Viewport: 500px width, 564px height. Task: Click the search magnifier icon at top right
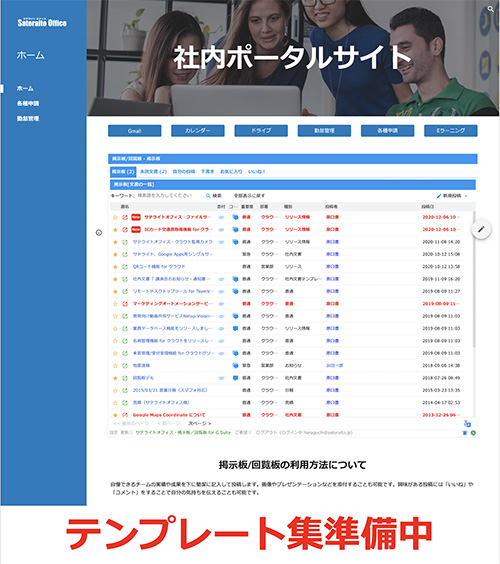click(491, 9)
